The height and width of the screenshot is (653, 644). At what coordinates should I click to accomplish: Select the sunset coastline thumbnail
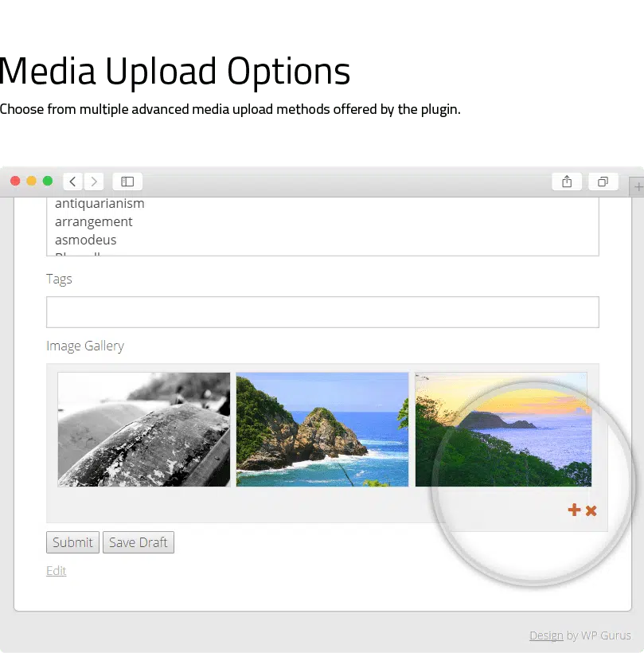503,429
